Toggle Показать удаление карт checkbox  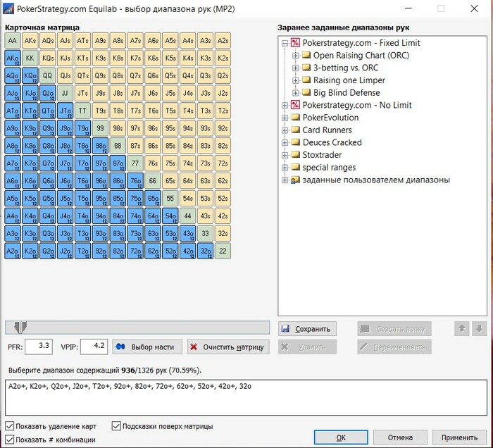[10, 426]
